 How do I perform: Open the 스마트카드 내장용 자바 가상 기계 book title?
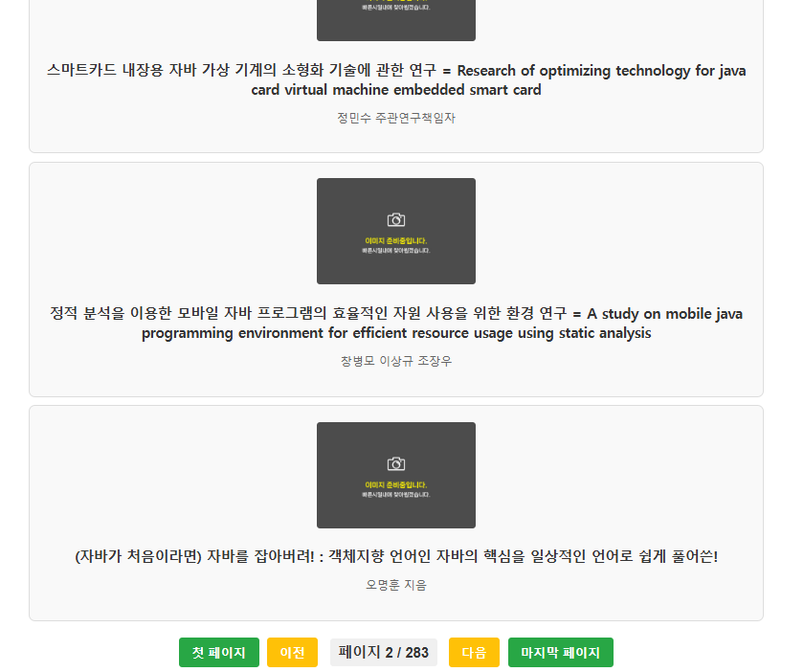[396, 79]
